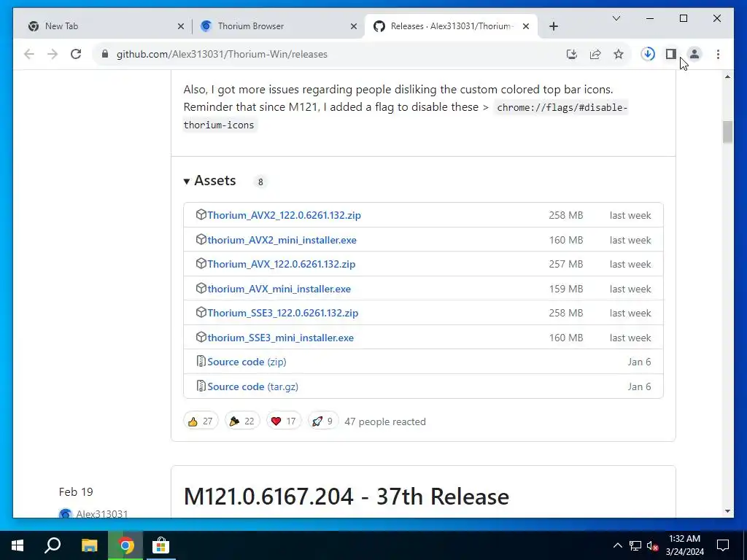The width and height of the screenshot is (747, 560).
Task: Toggle the party popper reaction with 22
Action: (x=242, y=421)
